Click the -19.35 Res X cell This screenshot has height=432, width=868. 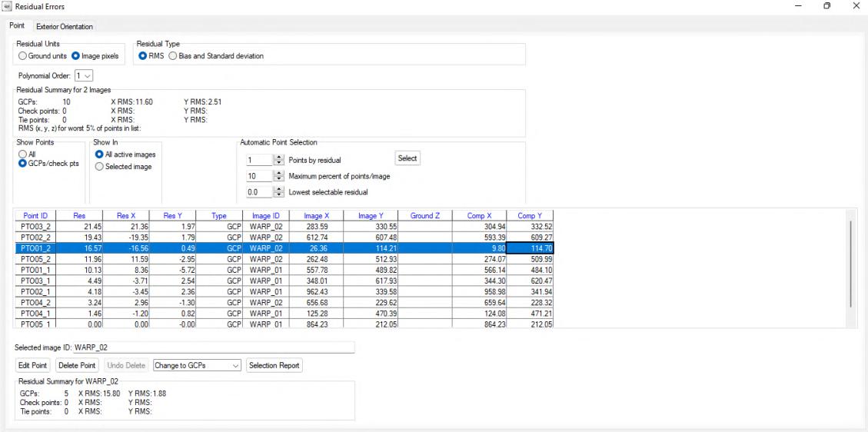coord(126,237)
